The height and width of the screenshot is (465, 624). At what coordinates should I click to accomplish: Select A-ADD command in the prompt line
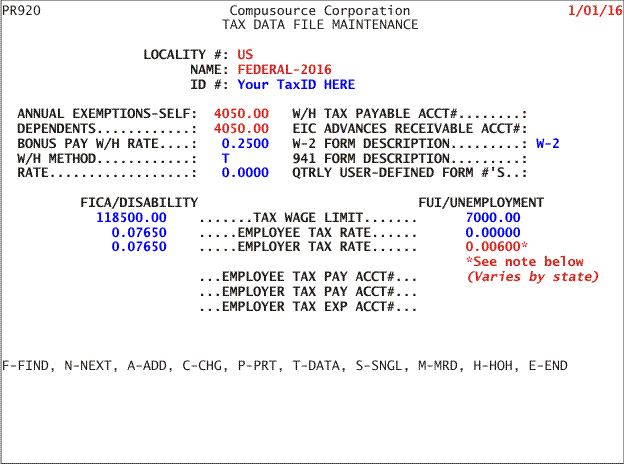[147, 366]
